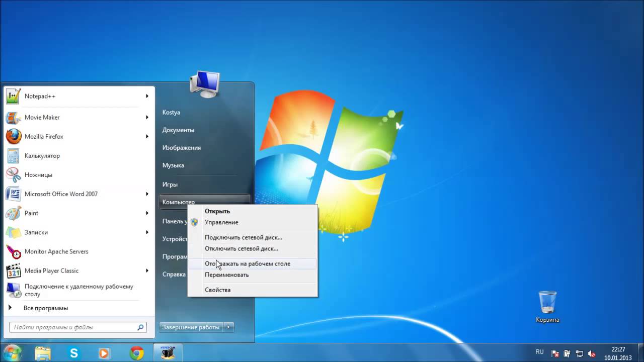Expand Media Player Classic jump list arrow
The image size is (644, 362).
tap(147, 270)
